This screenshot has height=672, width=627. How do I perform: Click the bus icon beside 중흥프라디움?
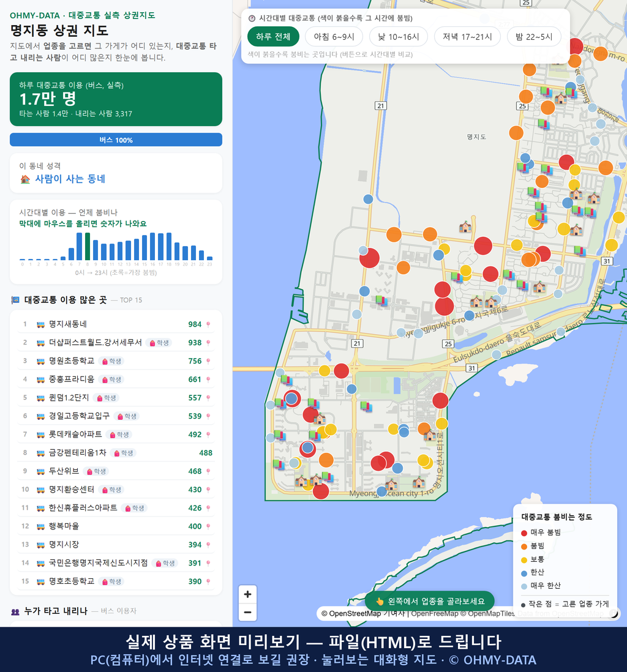tap(41, 379)
